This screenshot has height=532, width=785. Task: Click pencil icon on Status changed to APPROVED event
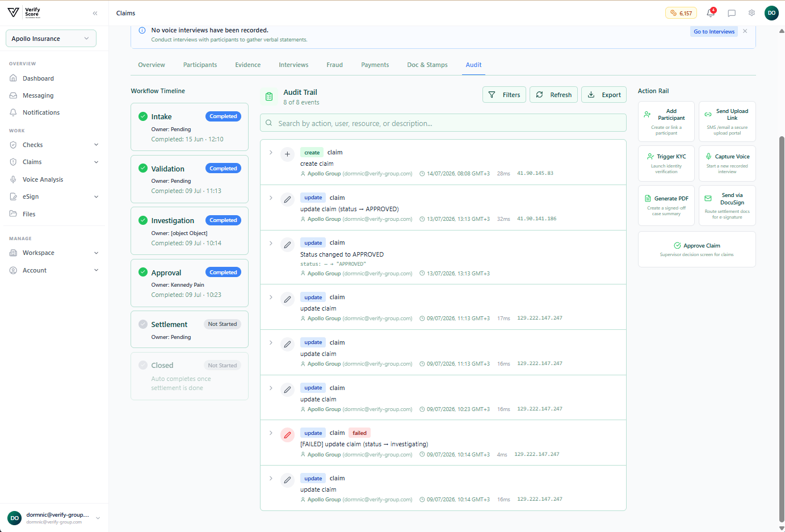(x=287, y=245)
